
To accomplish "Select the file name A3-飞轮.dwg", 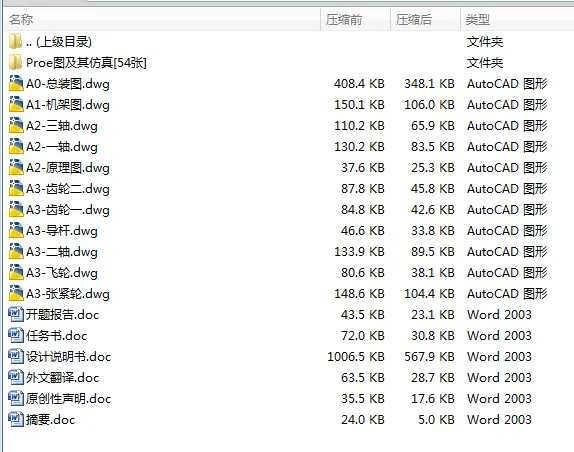I will coord(62,273).
